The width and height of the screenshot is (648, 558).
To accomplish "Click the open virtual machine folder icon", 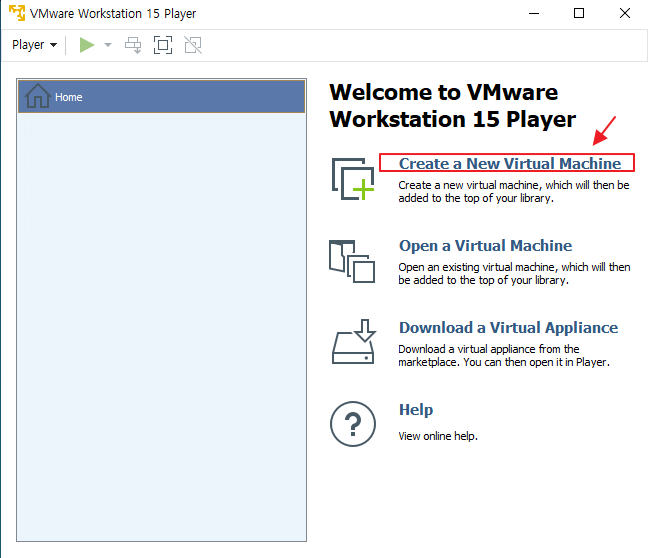I will click(352, 261).
